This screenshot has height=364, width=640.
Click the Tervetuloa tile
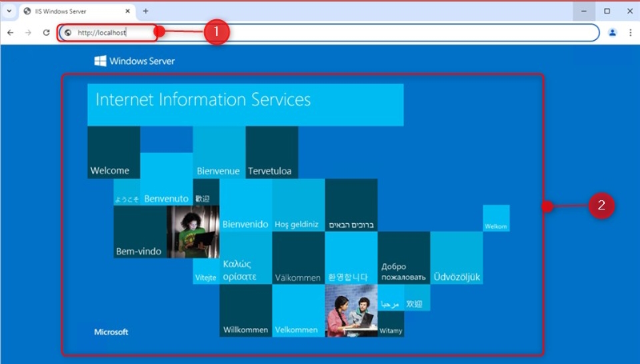click(x=272, y=152)
